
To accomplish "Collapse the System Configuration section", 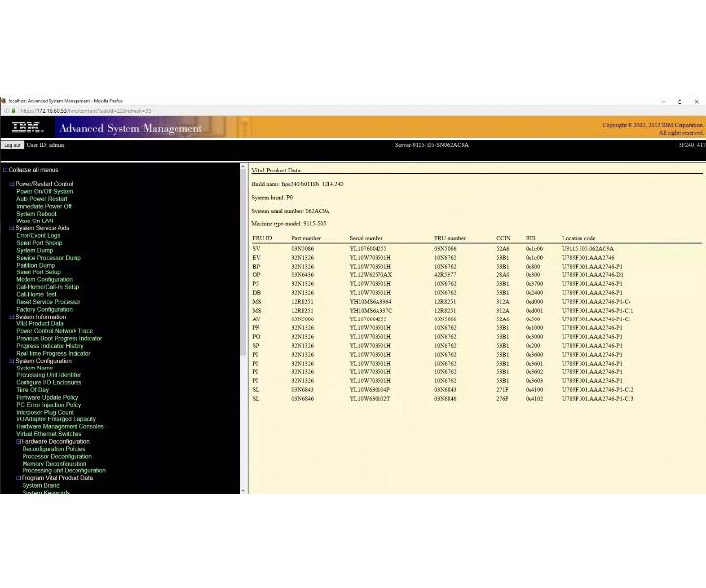I will [12, 361].
